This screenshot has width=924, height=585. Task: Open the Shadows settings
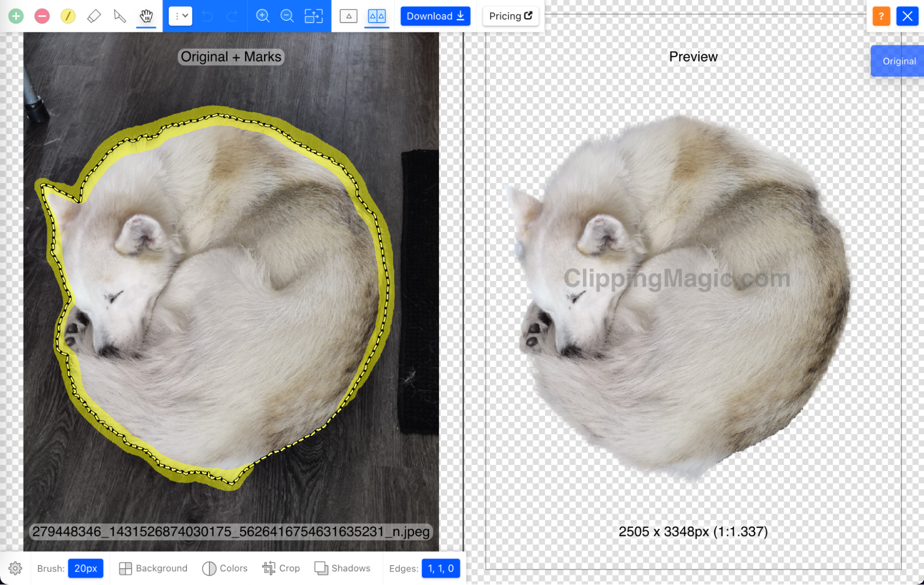click(343, 568)
